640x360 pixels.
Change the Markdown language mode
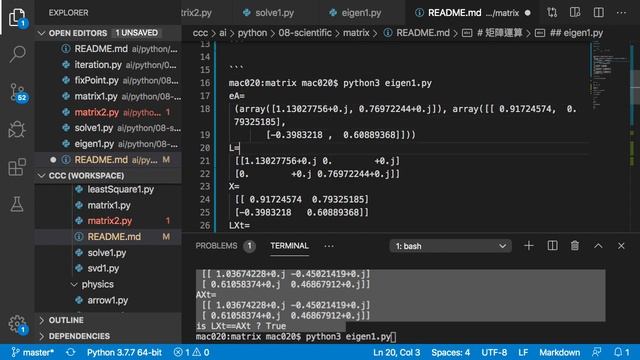pos(560,352)
